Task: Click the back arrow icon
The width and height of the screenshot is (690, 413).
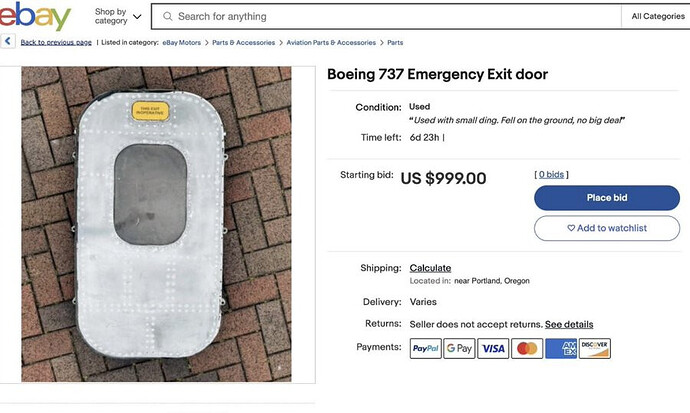Action: click(x=8, y=42)
